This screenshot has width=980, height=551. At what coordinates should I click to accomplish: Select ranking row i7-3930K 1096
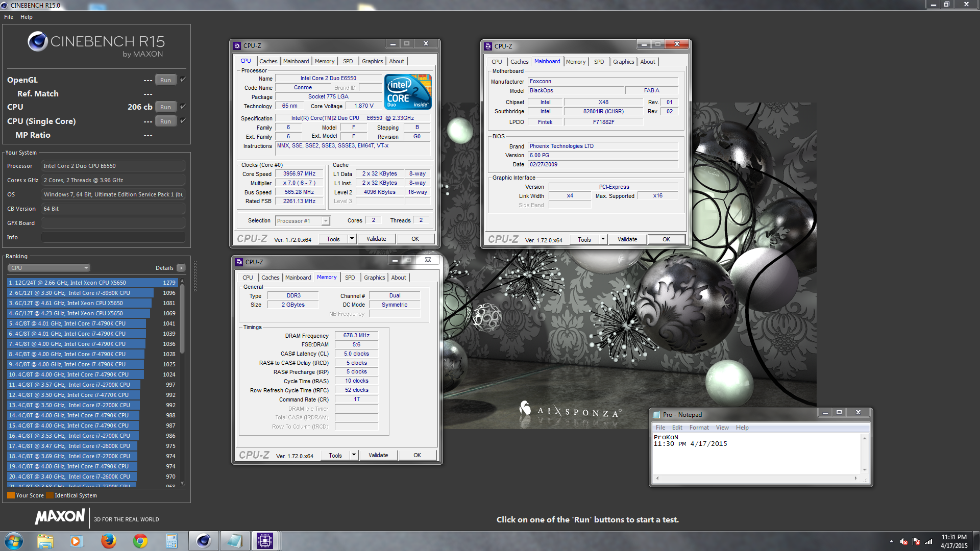coord(92,293)
